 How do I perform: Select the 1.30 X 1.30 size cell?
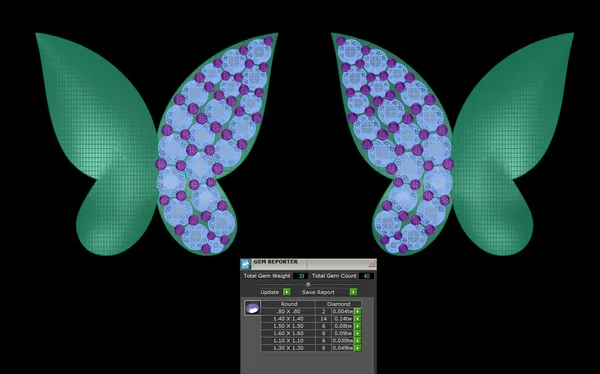point(288,348)
